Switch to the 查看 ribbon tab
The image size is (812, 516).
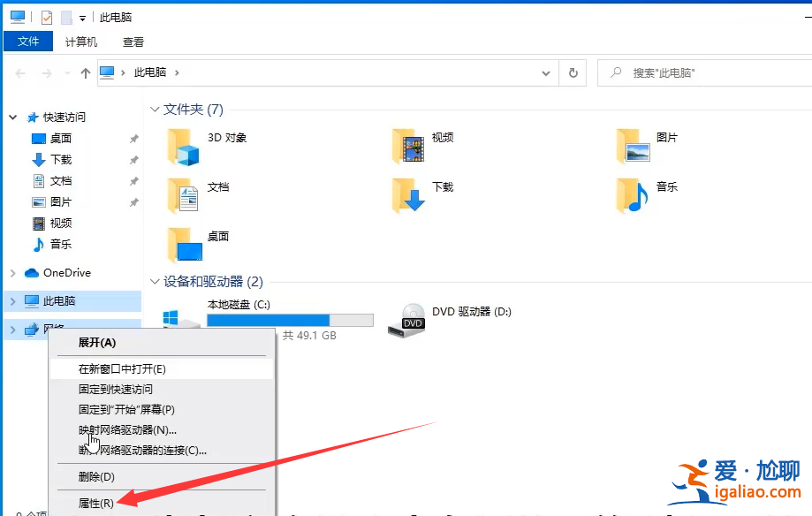[133, 41]
